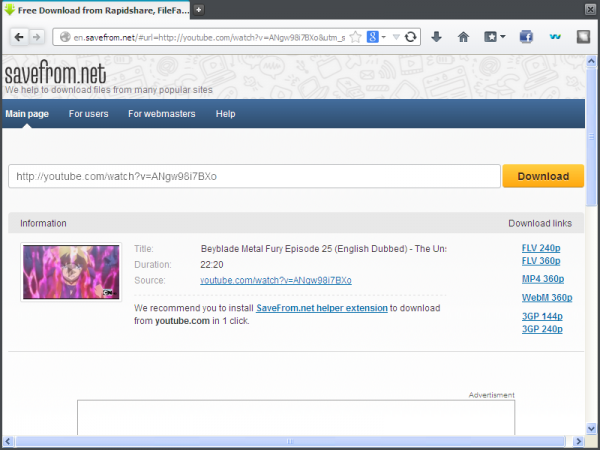Image resolution: width=600 pixels, height=450 pixels.
Task: Click the vertical scrollbar up arrow
Action: coord(591,61)
